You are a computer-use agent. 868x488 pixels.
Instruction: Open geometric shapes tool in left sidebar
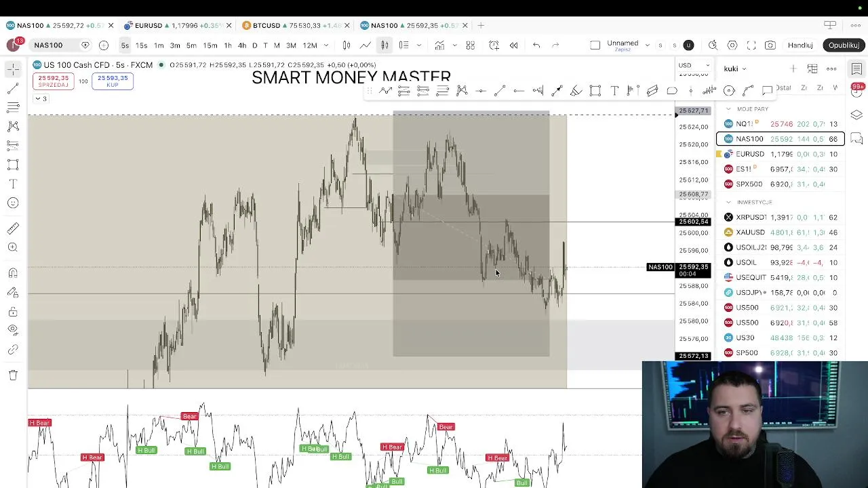[13, 165]
